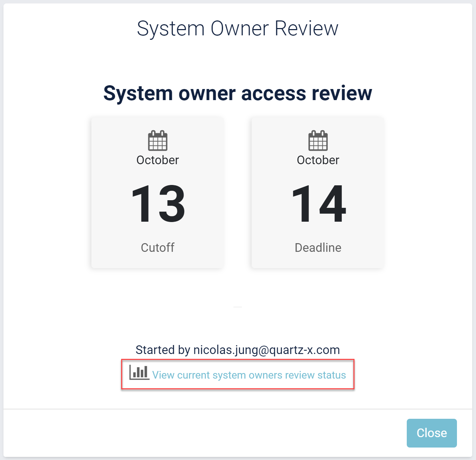
Task: Click the blank space between 14 and Deadline
Action: [x=318, y=233]
